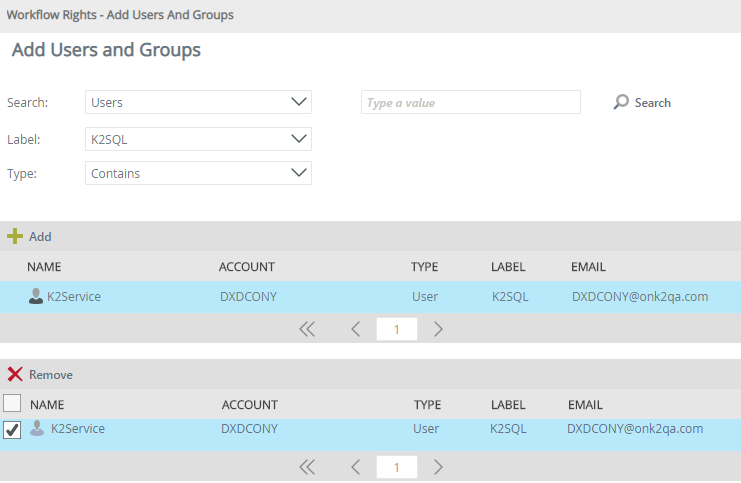Click the 'Type a value' search field
Viewport: 741px width, 483px height.
(470, 102)
